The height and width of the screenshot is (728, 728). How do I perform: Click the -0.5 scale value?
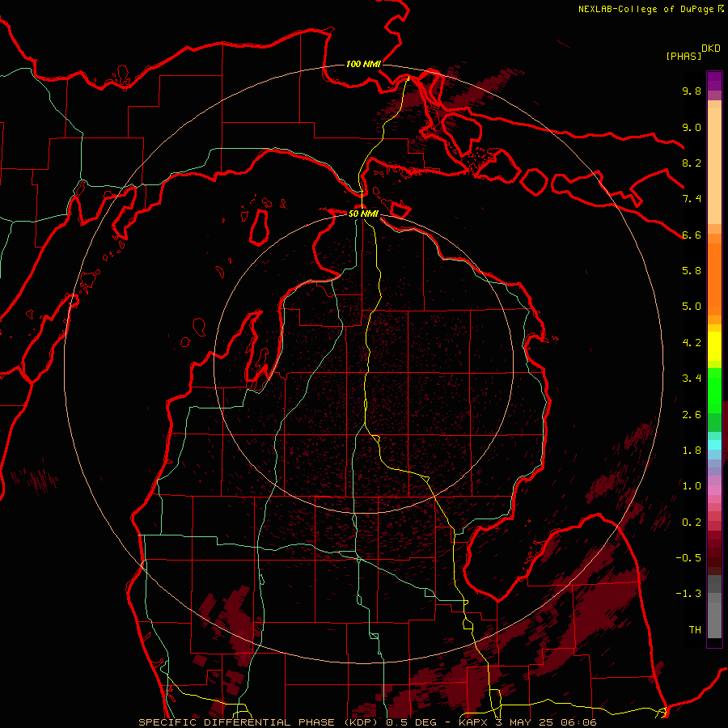[688, 558]
